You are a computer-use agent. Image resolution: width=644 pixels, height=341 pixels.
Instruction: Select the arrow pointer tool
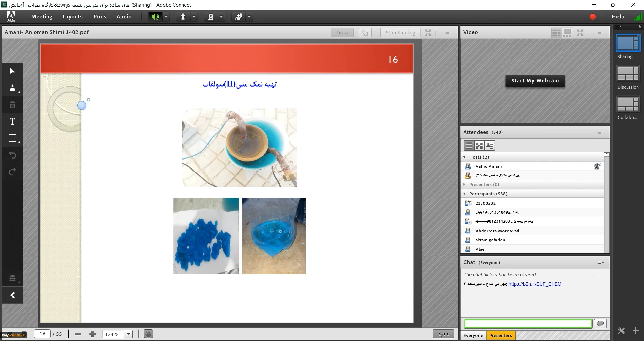click(12, 71)
